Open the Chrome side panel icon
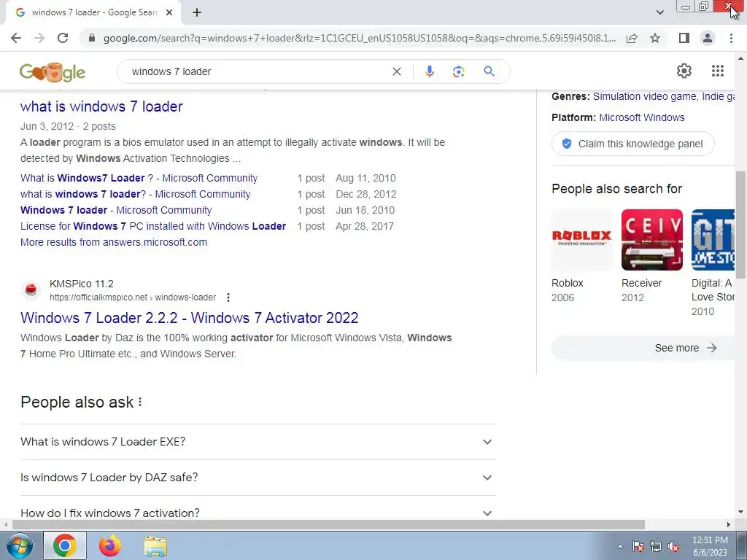This screenshot has width=747, height=560. pyautogui.click(x=684, y=38)
